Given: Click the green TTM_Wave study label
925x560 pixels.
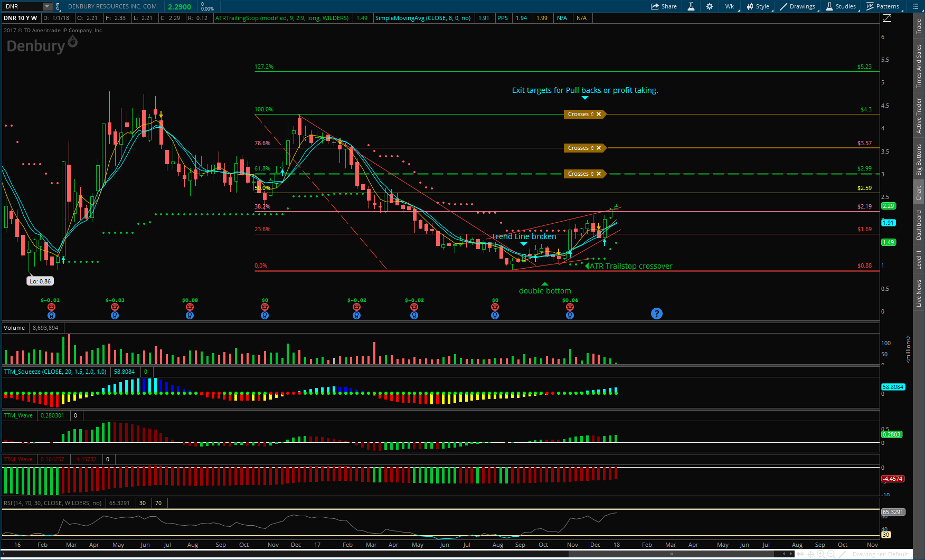Looking at the screenshot, I should pyautogui.click(x=18, y=415).
